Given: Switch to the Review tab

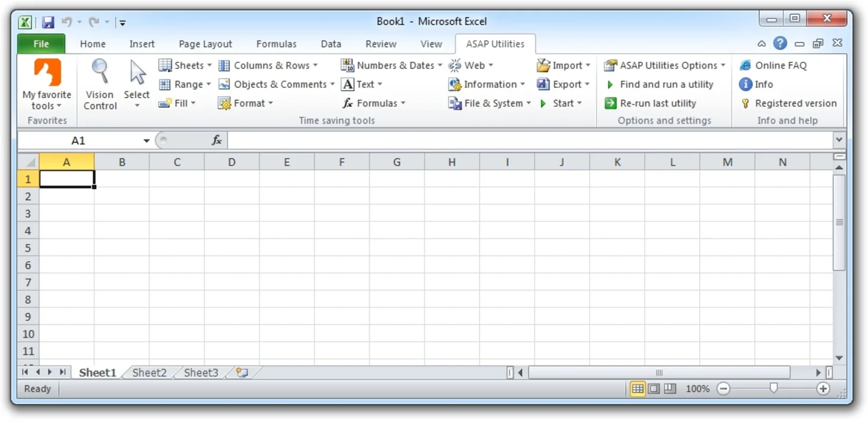Looking at the screenshot, I should (x=381, y=44).
